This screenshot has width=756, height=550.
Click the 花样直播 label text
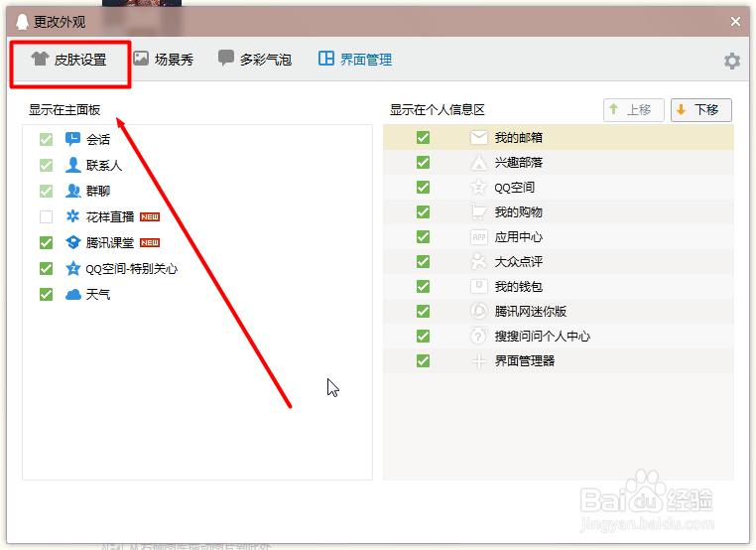[110, 216]
